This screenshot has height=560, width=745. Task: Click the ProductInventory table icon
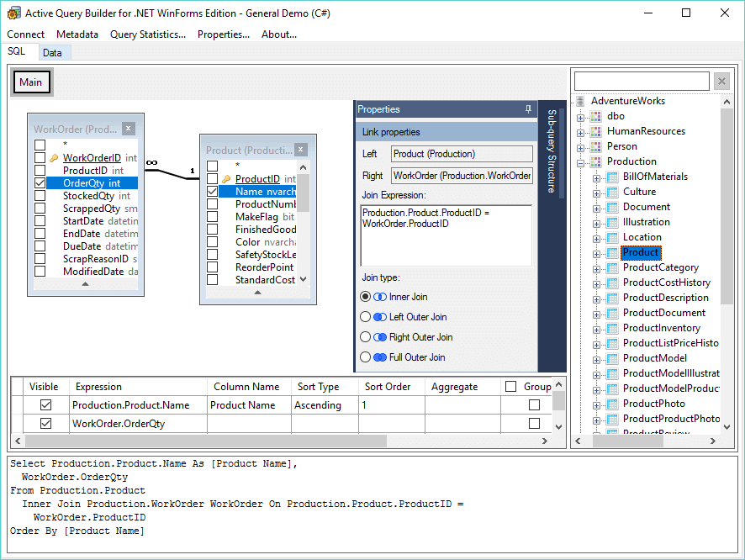(612, 328)
